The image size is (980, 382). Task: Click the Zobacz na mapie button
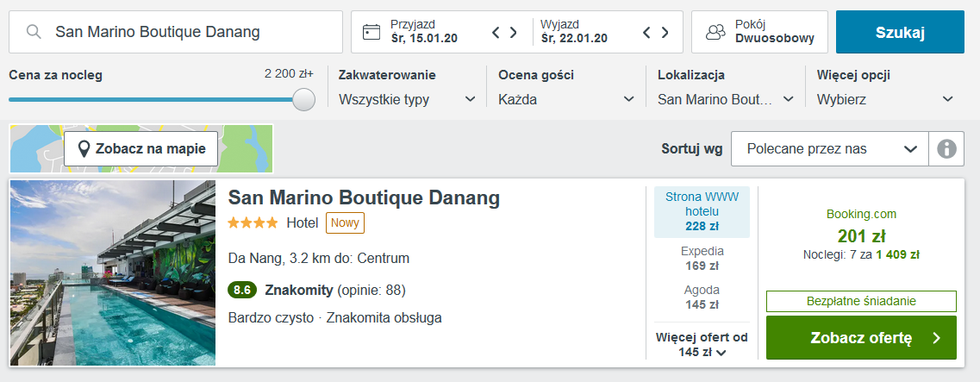pyautogui.click(x=140, y=149)
